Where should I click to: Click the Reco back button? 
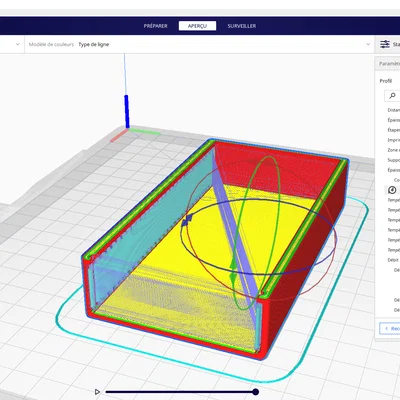[390, 328]
